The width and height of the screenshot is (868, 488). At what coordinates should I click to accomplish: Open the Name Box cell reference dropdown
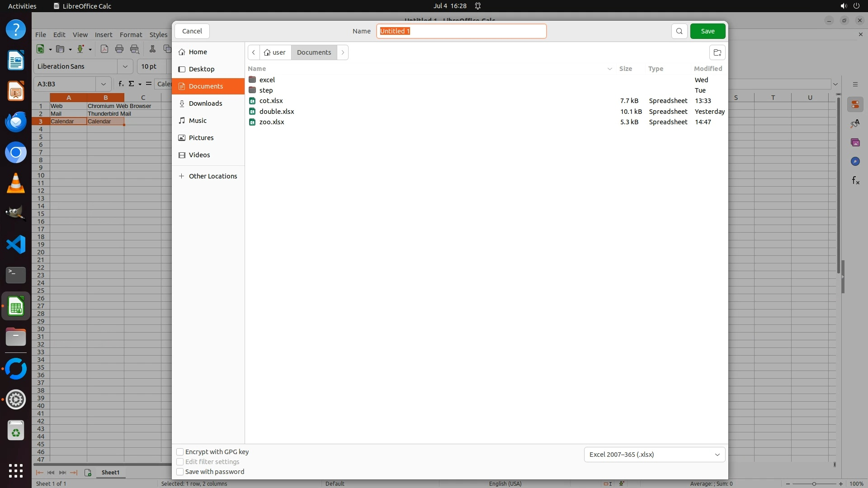click(x=104, y=84)
